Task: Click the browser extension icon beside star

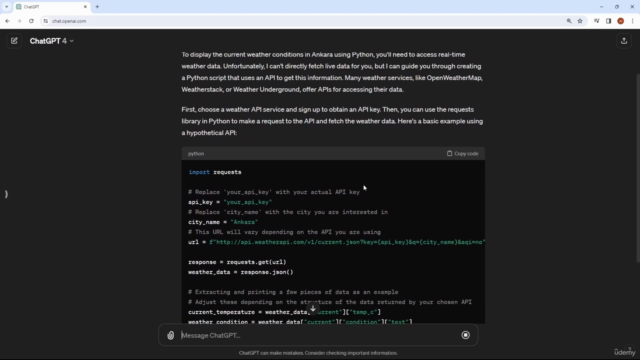Action: coord(596,21)
